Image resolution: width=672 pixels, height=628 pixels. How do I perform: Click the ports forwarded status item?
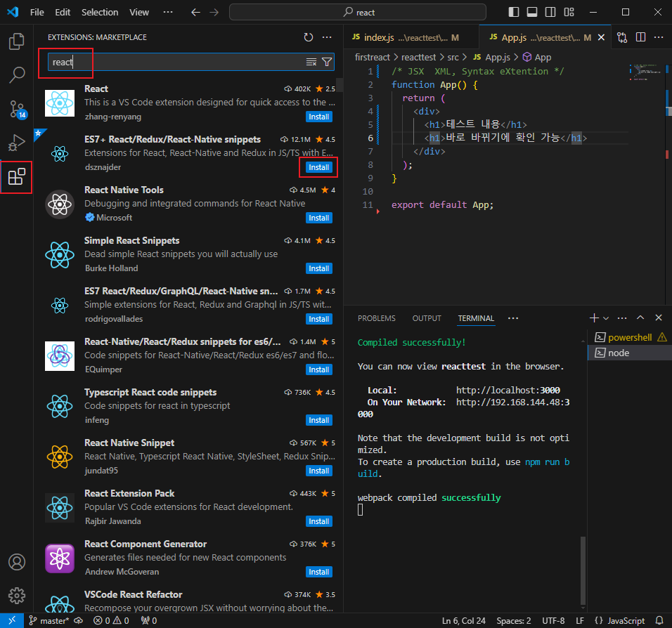(x=149, y=620)
